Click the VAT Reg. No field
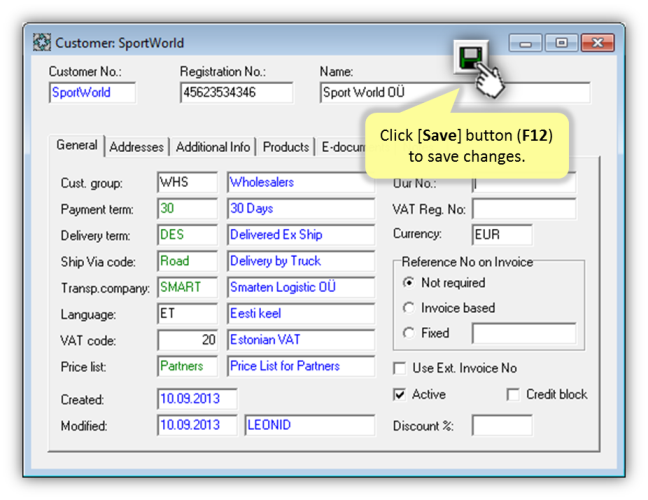648x500 pixels. pyautogui.click(x=524, y=209)
